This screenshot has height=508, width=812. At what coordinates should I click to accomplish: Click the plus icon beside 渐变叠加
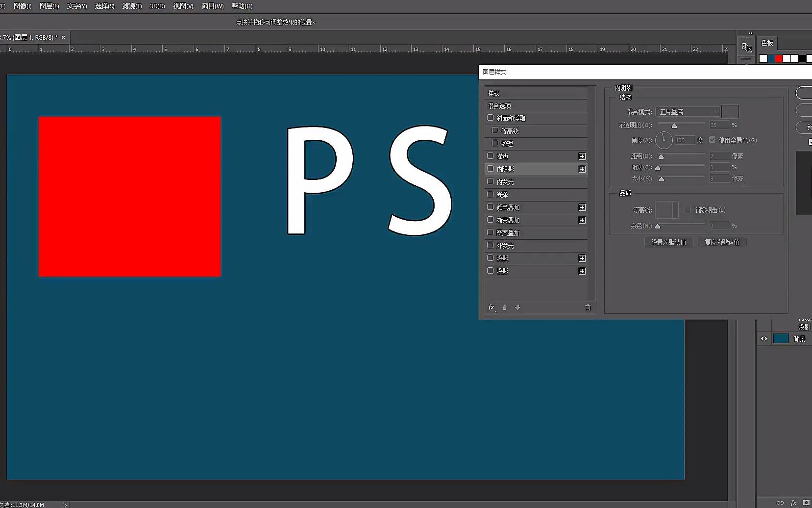(582, 220)
